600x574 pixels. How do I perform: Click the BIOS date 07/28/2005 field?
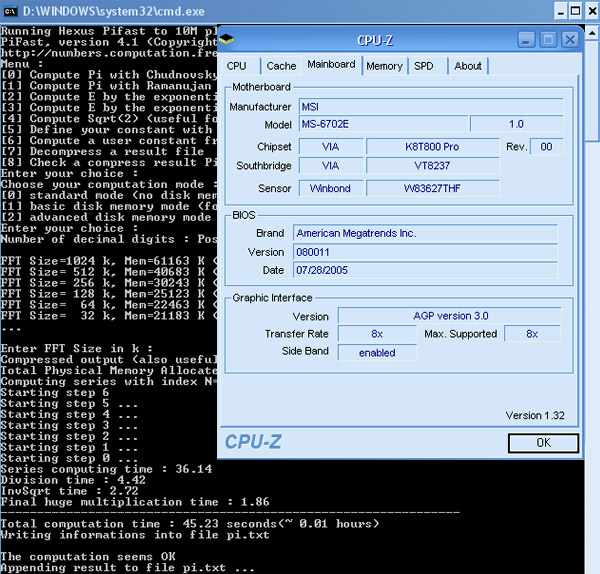pyautogui.click(x=425, y=270)
